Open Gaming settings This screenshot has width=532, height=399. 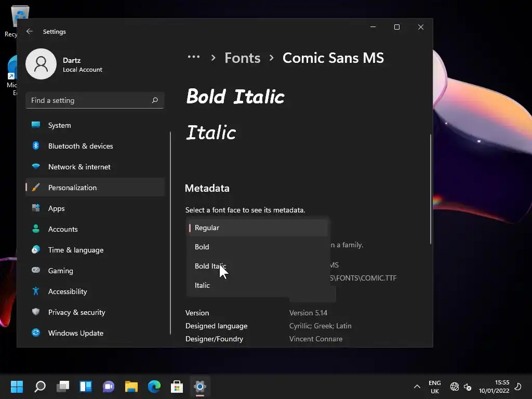tap(95, 270)
